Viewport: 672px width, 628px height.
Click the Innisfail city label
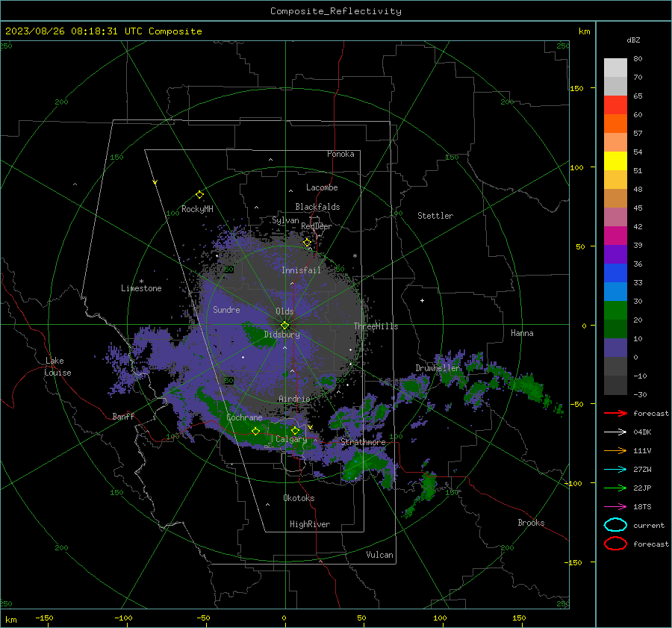(301, 270)
